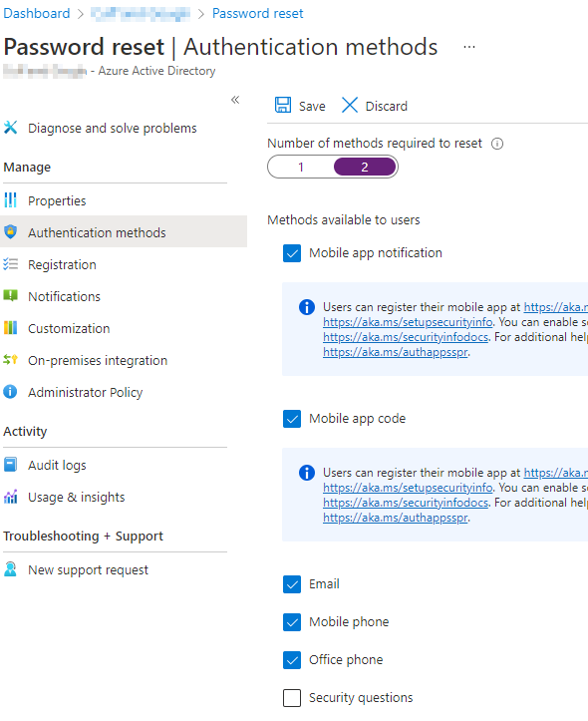Go to Dashboard breadcrumb link
588x721 pixels.
coord(37,13)
